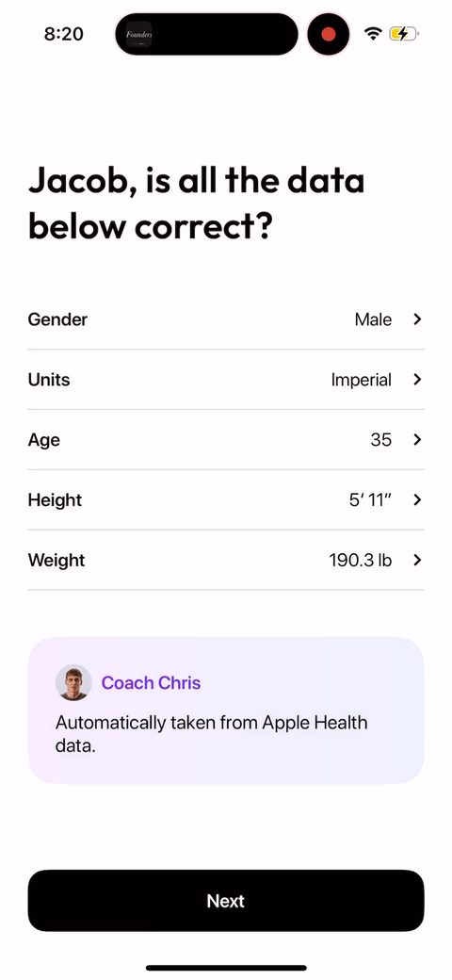Edit the weight value 190.3 lb
The height and width of the screenshot is (980, 452).
point(361,560)
